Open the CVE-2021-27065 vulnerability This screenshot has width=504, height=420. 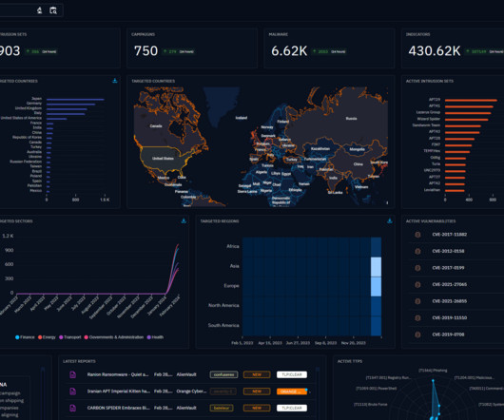pos(450,284)
